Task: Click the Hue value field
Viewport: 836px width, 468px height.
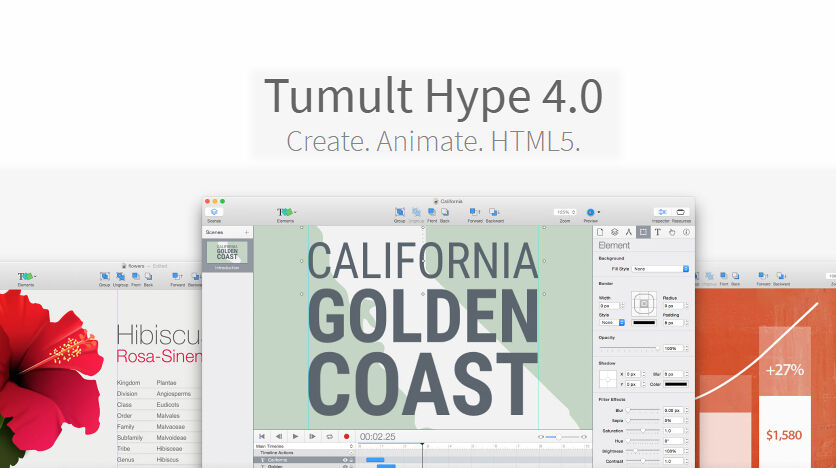Action: click(673, 441)
